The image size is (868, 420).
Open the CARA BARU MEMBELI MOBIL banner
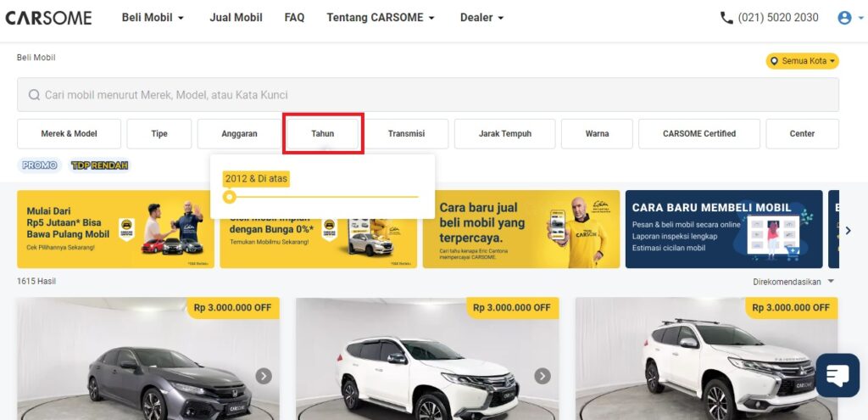pos(724,229)
